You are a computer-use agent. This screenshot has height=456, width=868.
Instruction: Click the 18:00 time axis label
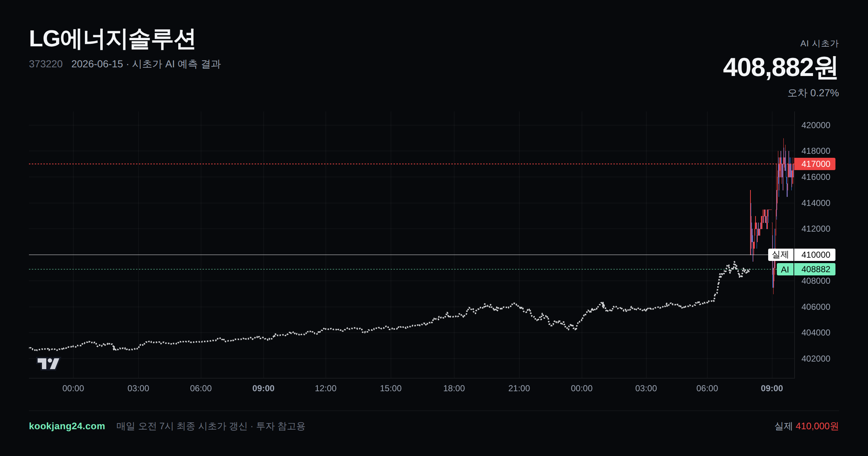click(x=454, y=388)
